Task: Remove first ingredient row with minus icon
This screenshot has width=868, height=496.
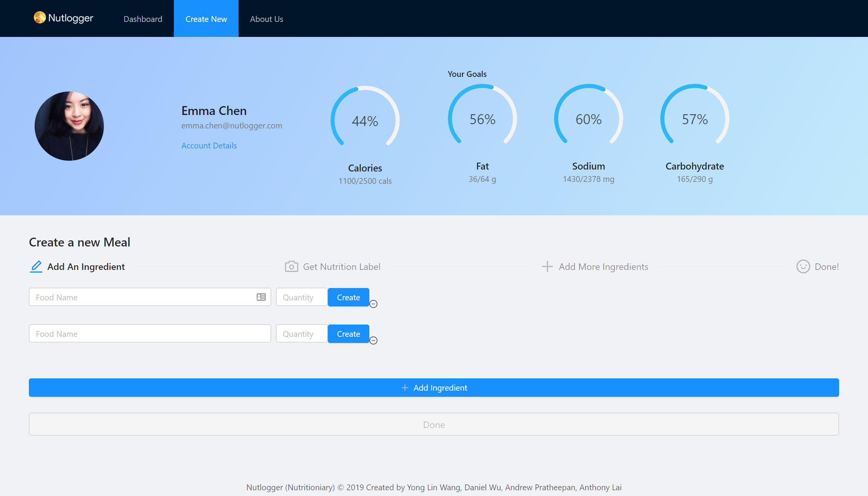Action: coord(373,304)
